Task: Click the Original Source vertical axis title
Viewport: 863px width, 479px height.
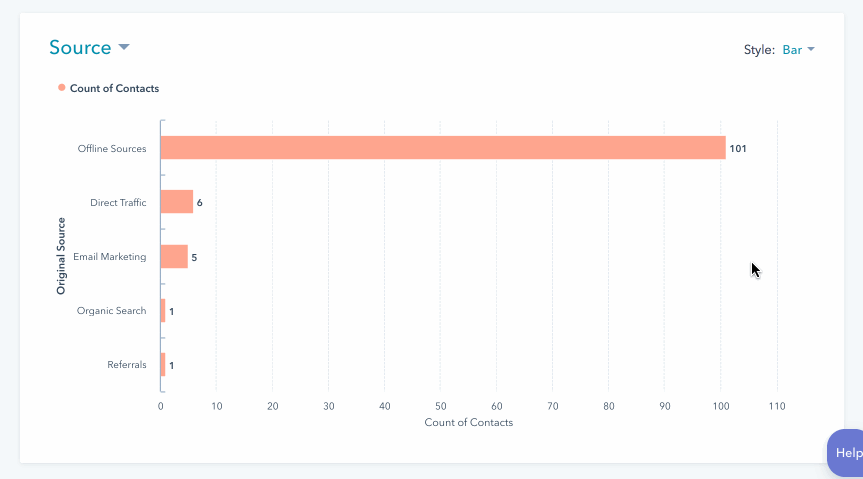Action: 61,256
